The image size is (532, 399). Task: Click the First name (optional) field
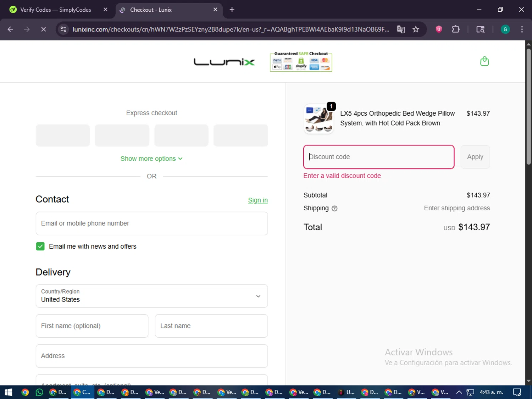tap(92, 326)
